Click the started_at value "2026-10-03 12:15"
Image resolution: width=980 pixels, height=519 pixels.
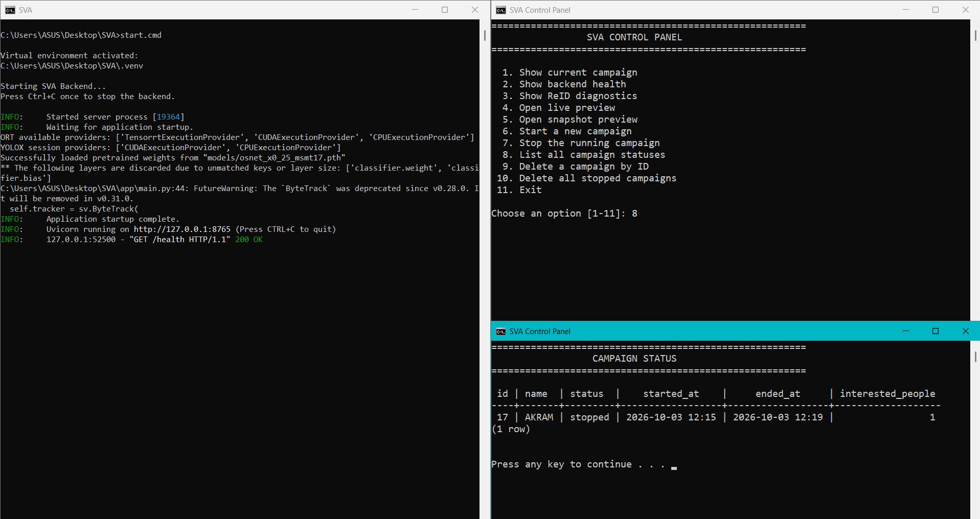pyautogui.click(x=671, y=417)
